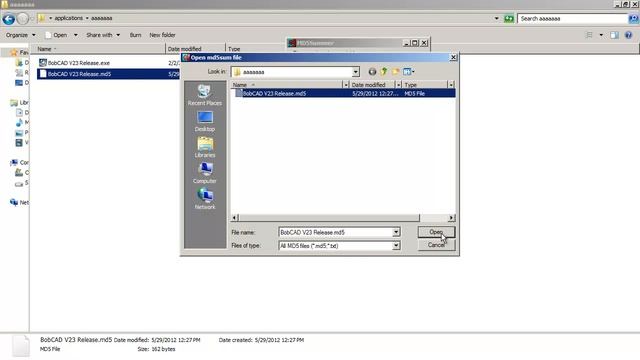This screenshot has width=640, height=360.
Task: Sort dialog list by Type column
Action: tap(425, 85)
